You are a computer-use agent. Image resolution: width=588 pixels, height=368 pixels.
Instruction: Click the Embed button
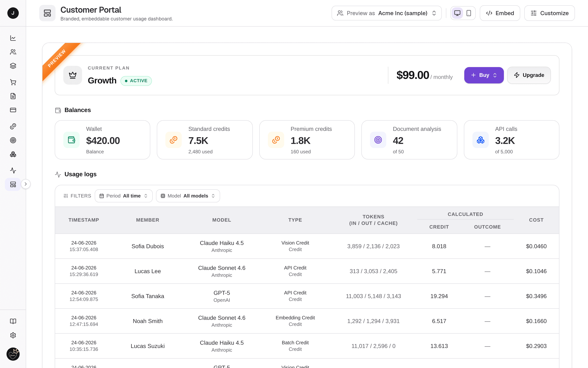click(x=500, y=13)
